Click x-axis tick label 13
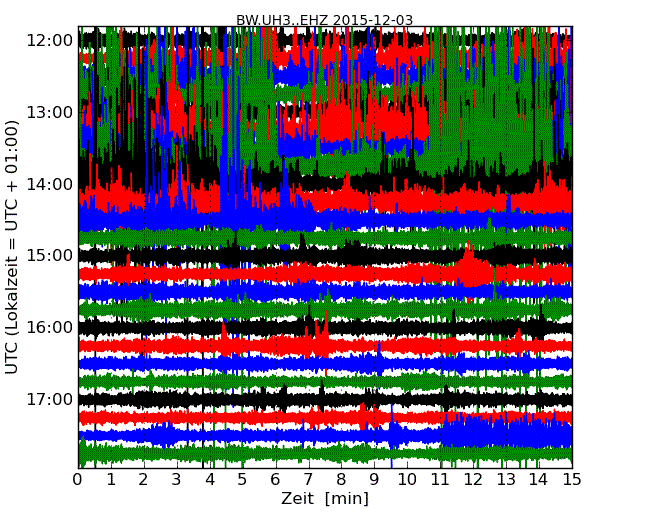The height and width of the screenshot is (520, 650). click(506, 479)
